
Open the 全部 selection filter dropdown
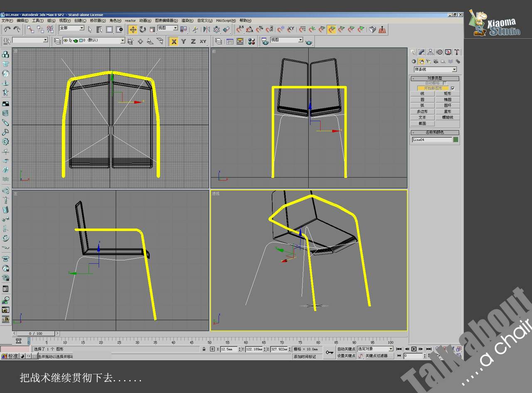(x=81, y=28)
